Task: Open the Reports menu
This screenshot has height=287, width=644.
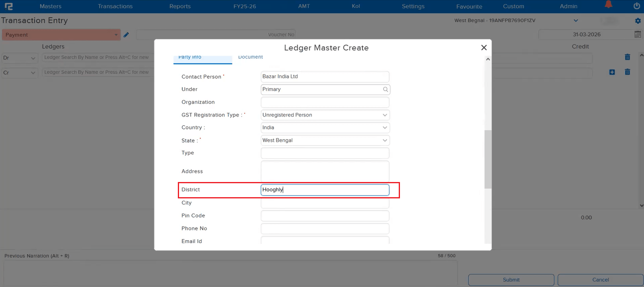Action: click(180, 6)
